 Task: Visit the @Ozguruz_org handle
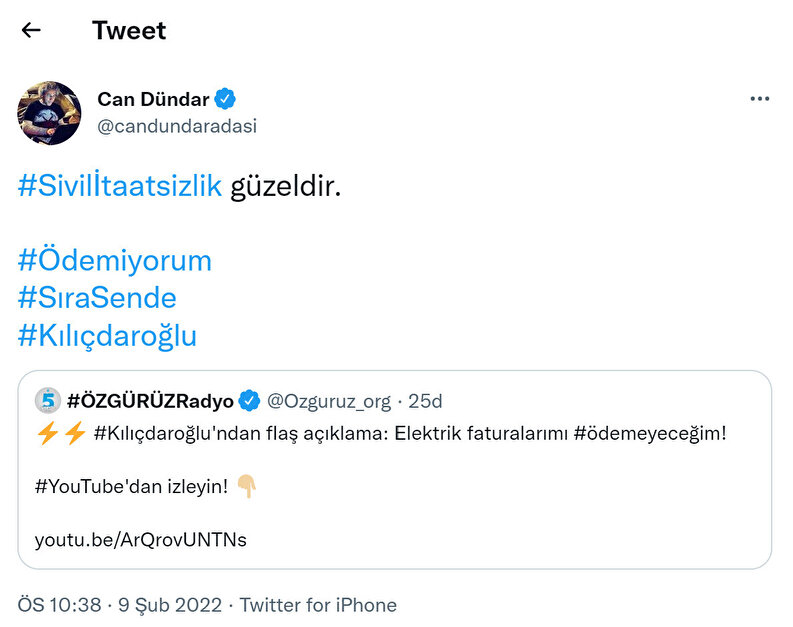coord(328,401)
